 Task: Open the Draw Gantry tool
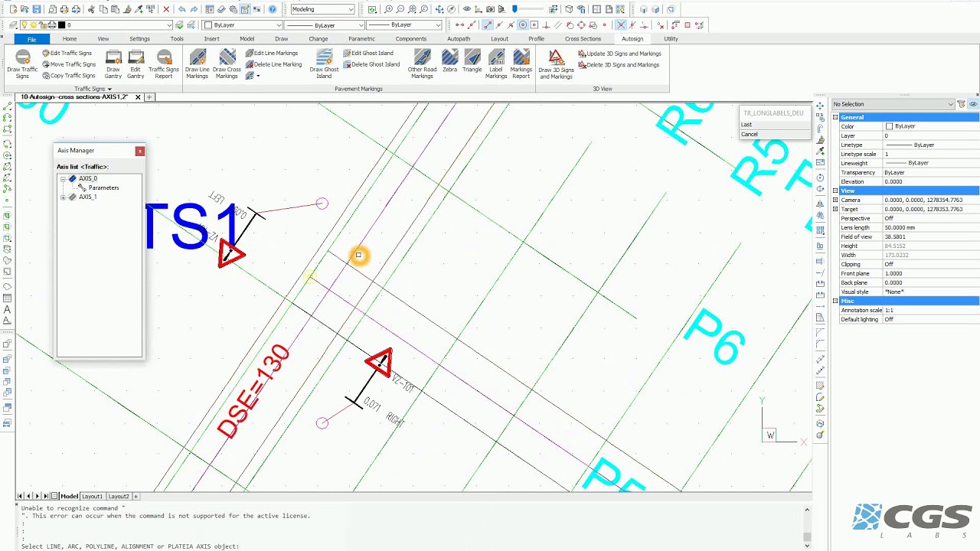point(113,64)
